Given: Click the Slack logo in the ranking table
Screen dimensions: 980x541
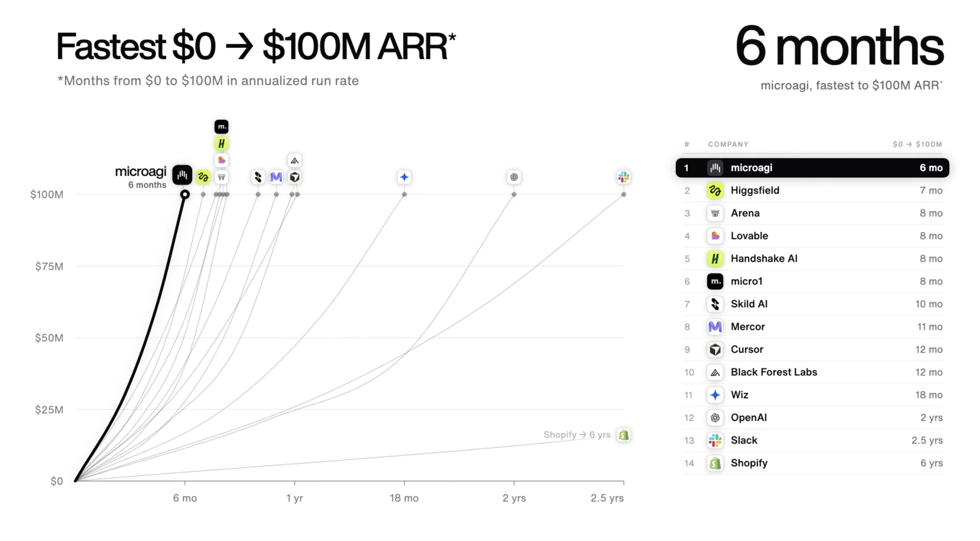Looking at the screenshot, I should coord(715,440).
